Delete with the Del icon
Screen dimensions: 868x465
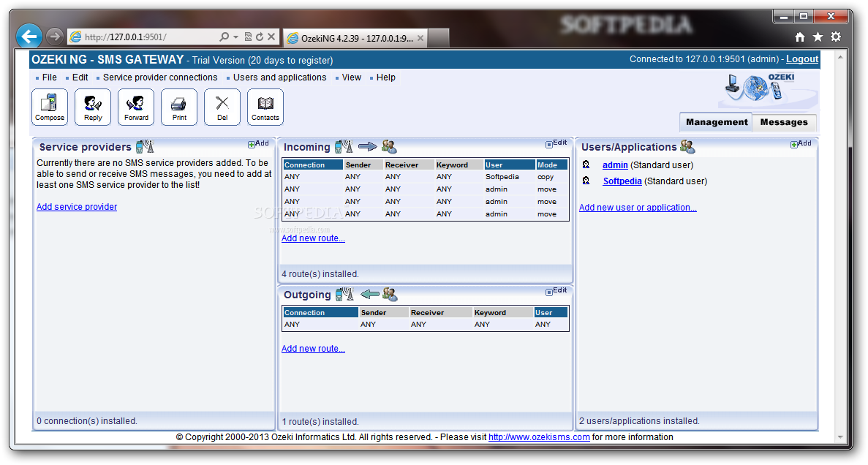[222, 107]
